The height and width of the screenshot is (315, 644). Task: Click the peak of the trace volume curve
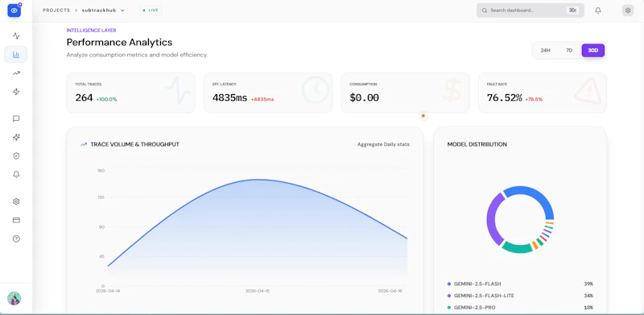258,180
